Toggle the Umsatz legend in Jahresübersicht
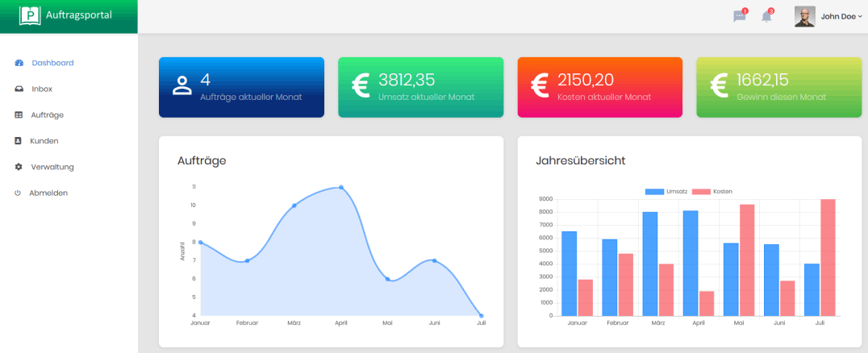The width and height of the screenshot is (868, 353). pos(666,191)
